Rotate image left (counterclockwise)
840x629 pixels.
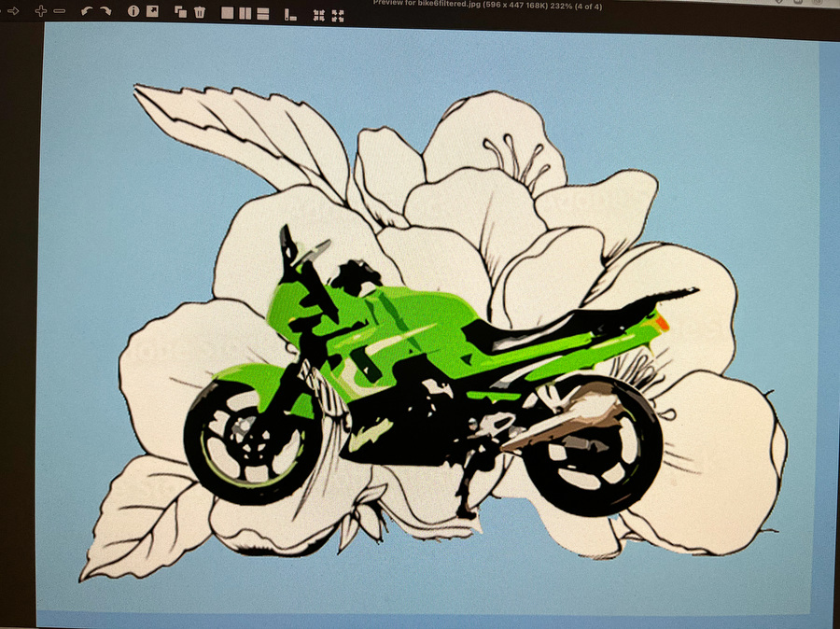click(x=87, y=11)
